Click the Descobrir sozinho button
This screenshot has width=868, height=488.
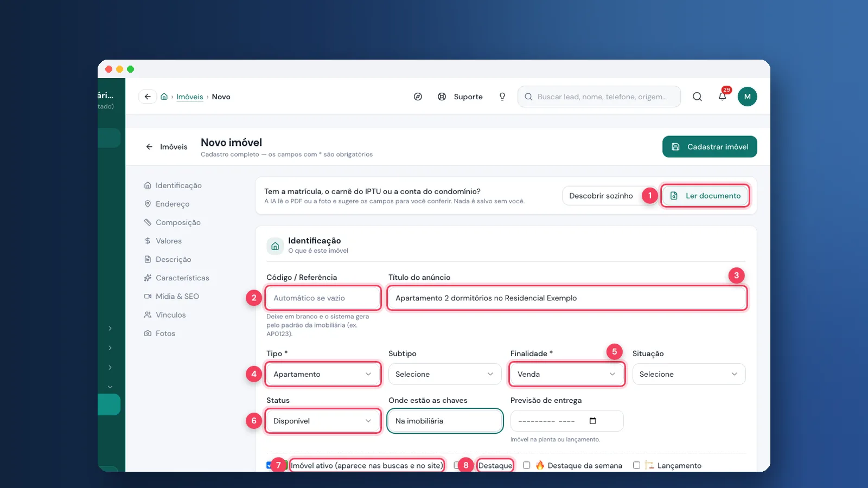(x=601, y=196)
